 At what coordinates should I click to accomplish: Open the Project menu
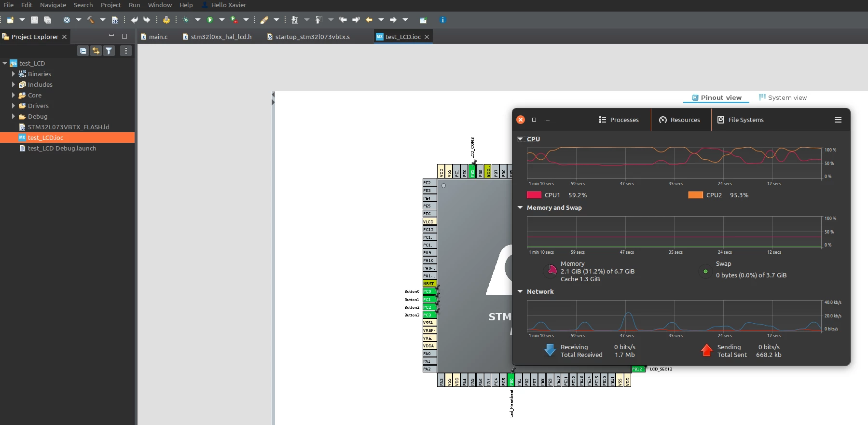(110, 5)
